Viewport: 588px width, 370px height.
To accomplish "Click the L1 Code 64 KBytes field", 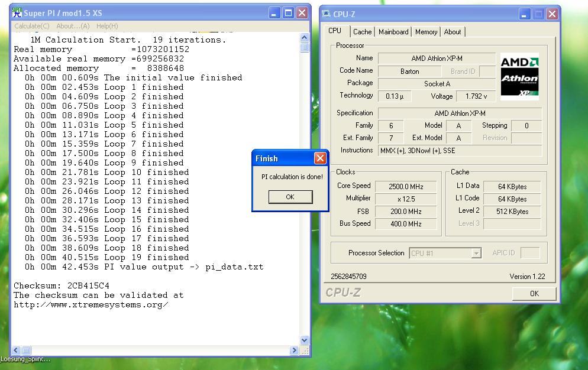I will (x=512, y=199).
